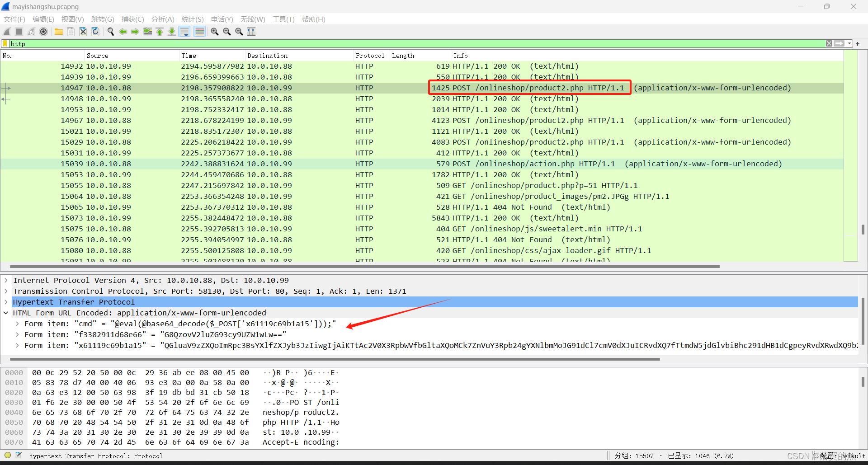Viewport: 868px width, 465px height.
Task: Open the 跳转(G) menu
Action: [103, 19]
